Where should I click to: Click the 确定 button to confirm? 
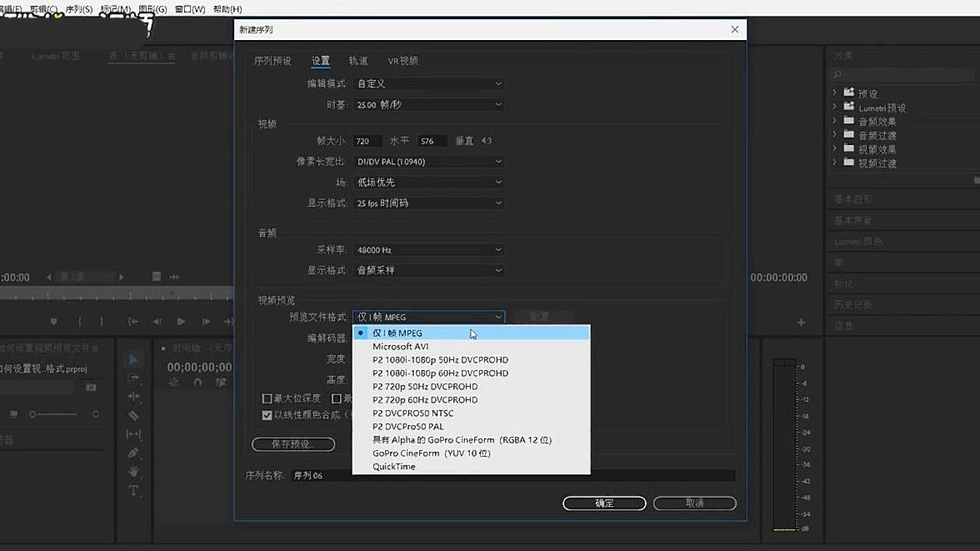(x=603, y=503)
